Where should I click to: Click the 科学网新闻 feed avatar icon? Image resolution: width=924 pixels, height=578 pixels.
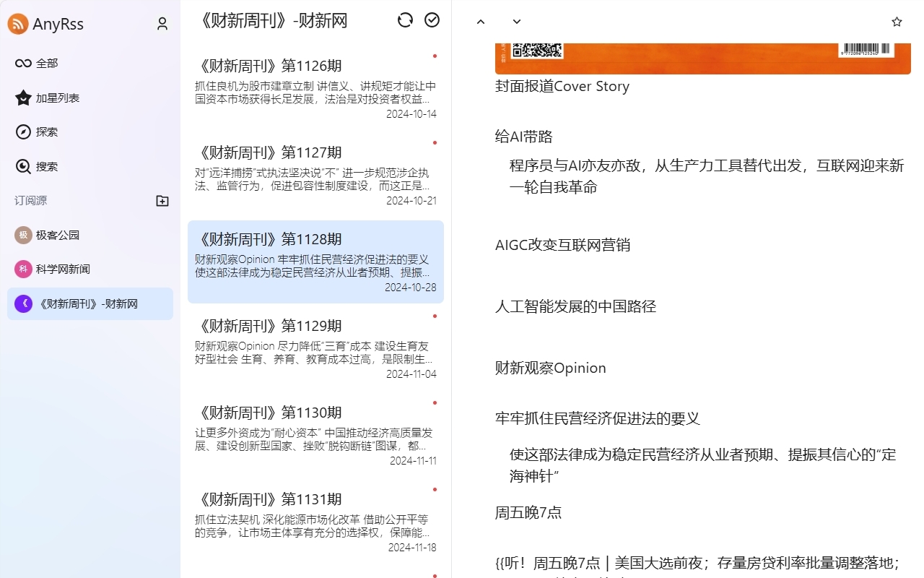point(23,269)
